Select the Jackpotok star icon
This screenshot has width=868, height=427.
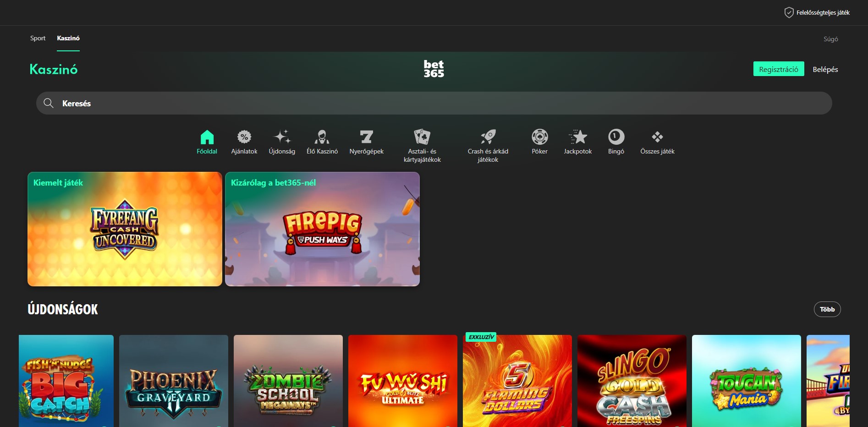(578, 137)
